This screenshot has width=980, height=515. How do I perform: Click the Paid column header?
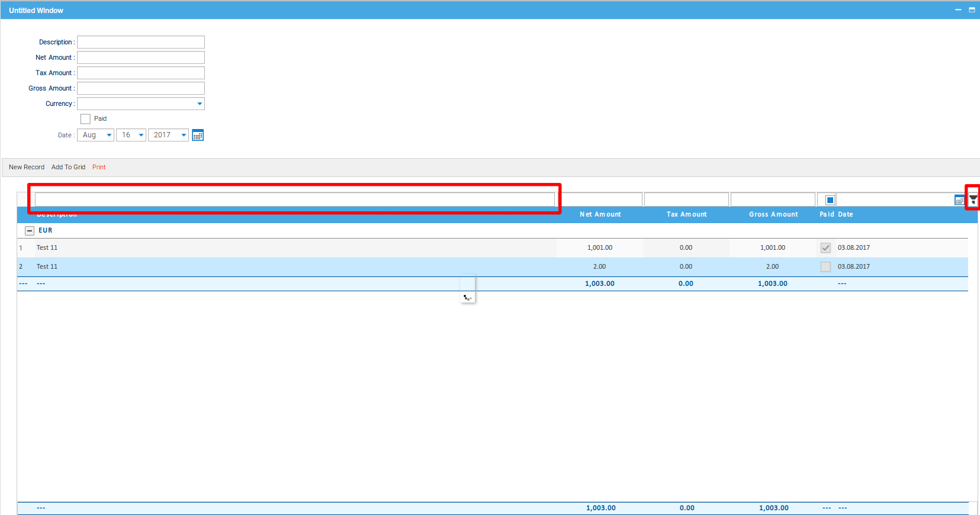(827, 214)
